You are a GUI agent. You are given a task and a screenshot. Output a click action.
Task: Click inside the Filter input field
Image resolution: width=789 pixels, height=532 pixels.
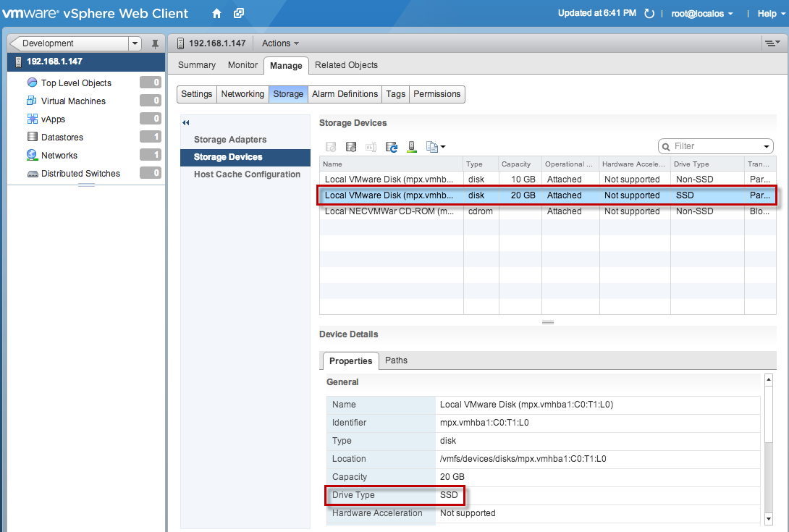point(716,146)
